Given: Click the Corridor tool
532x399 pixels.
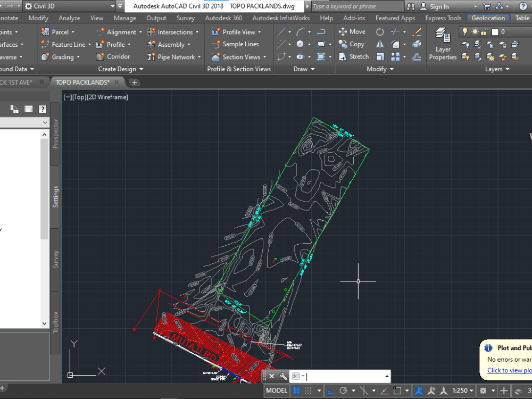Looking at the screenshot, I should tap(113, 57).
